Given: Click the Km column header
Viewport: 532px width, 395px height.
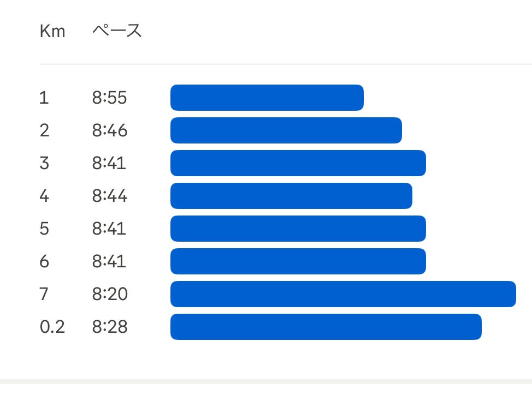Looking at the screenshot, I should tap(52, 31).
